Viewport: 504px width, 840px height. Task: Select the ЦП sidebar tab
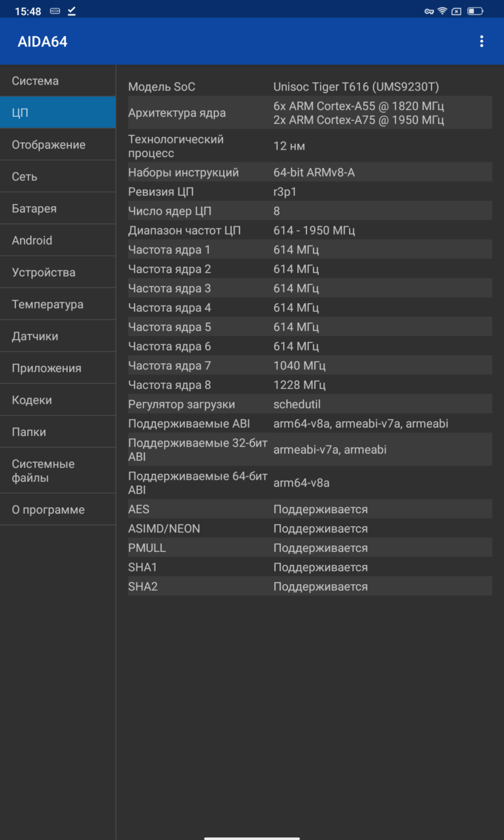pyautogui.click(x=58, y=112)
